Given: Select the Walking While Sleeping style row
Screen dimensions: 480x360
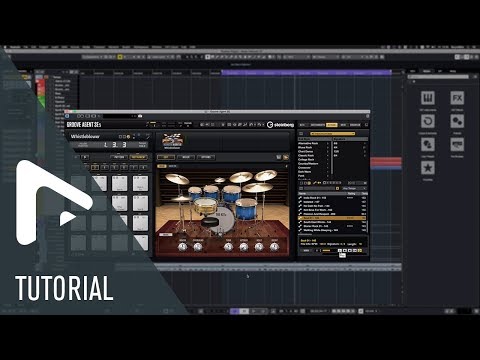Looking at the screenshot, I should point(332,230).
